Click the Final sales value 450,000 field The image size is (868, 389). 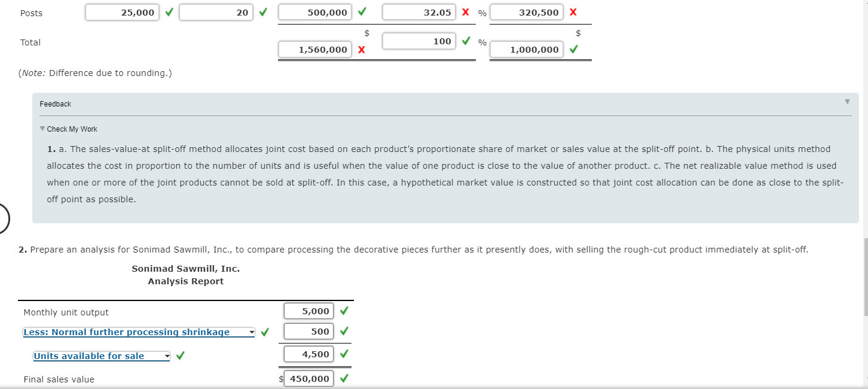pos(308,378)
